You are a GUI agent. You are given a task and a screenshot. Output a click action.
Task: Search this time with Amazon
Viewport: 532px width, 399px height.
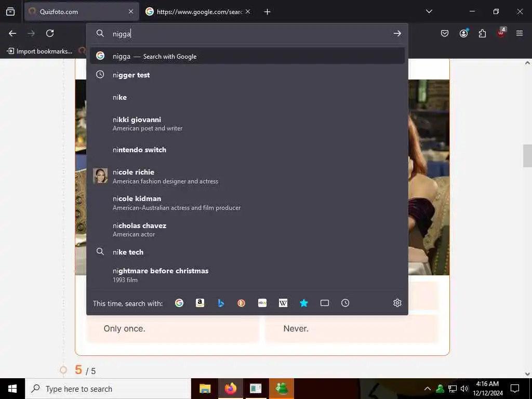click(200, 303)
